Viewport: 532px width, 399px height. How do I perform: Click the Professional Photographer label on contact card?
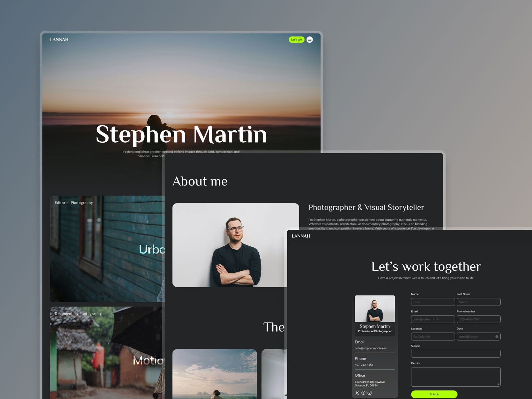[x=375, y=331]
